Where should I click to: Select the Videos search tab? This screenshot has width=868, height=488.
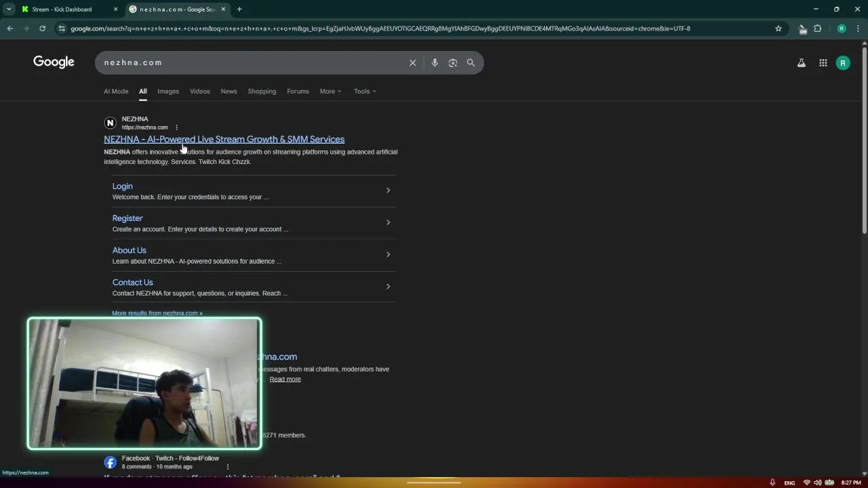[199, 91]
